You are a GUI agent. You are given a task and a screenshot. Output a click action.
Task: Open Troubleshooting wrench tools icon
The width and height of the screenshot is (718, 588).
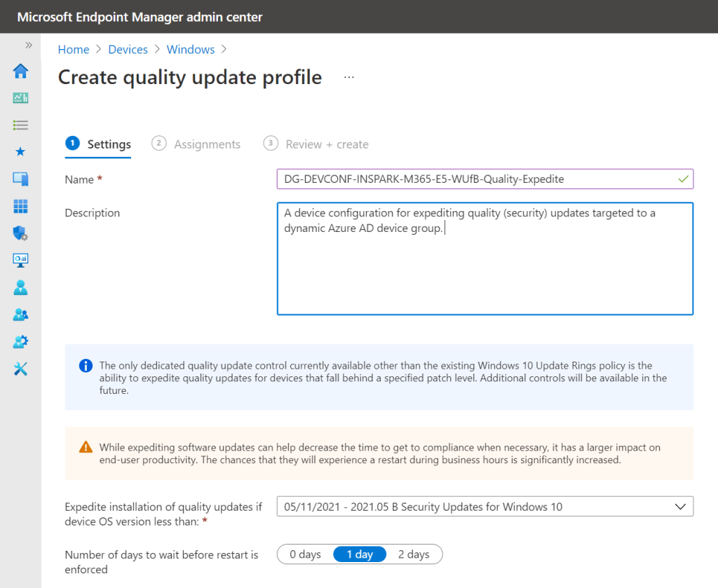tap(20, 369)
